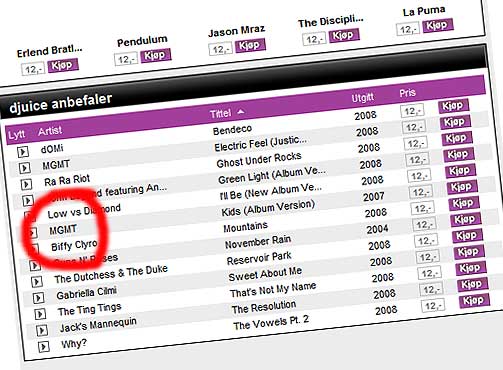This screenshot has height=370, width=503.
Task: Click the year 2004 for November Rain
Action: pyautogui.click(x=377, y=229)
